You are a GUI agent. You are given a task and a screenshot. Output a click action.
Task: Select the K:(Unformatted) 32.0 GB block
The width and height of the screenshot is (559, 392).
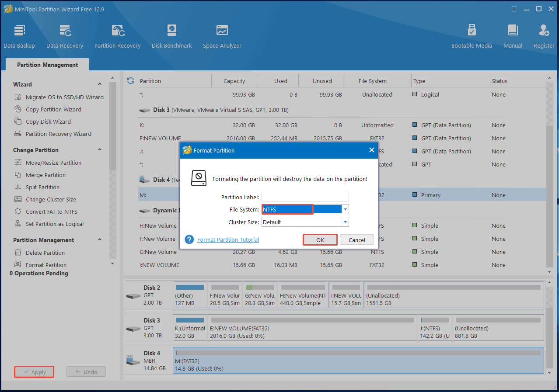(190, 328)
